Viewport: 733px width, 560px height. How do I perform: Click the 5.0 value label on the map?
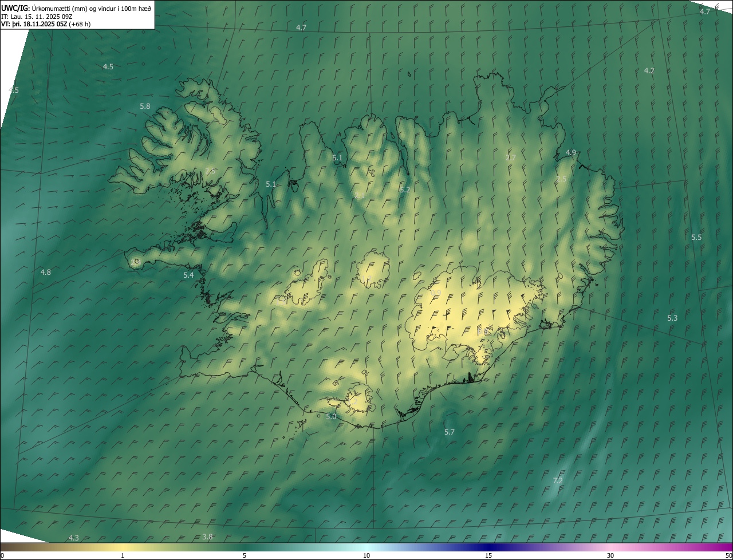331,417
